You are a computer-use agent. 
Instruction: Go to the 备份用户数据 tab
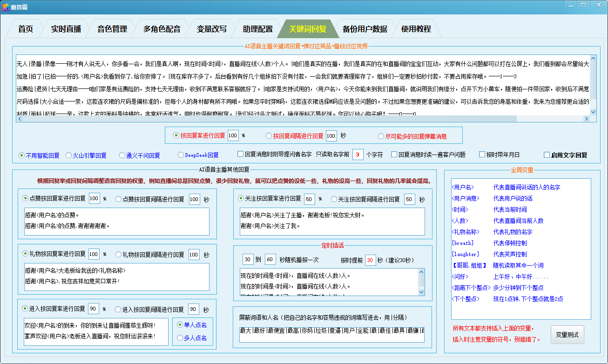(x=365, y=29)
